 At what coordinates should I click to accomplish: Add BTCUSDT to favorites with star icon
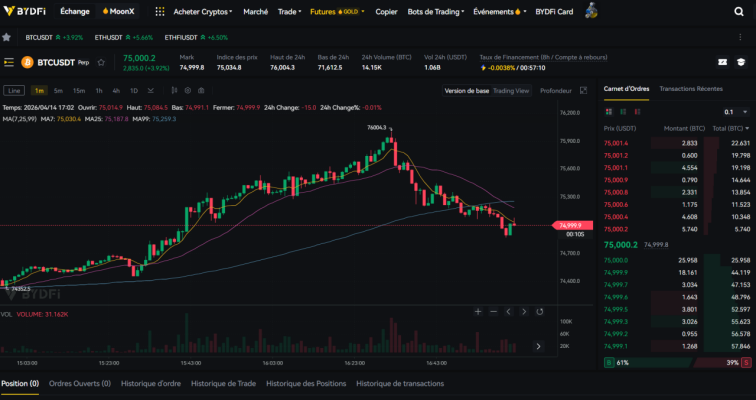click(73, 62)
